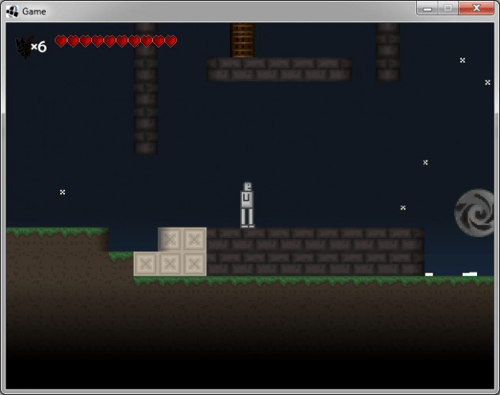The height and width of the screenshot is (395, 500).
Task: Click the wider white item below the portal
Action: click(x=470, y=274)
